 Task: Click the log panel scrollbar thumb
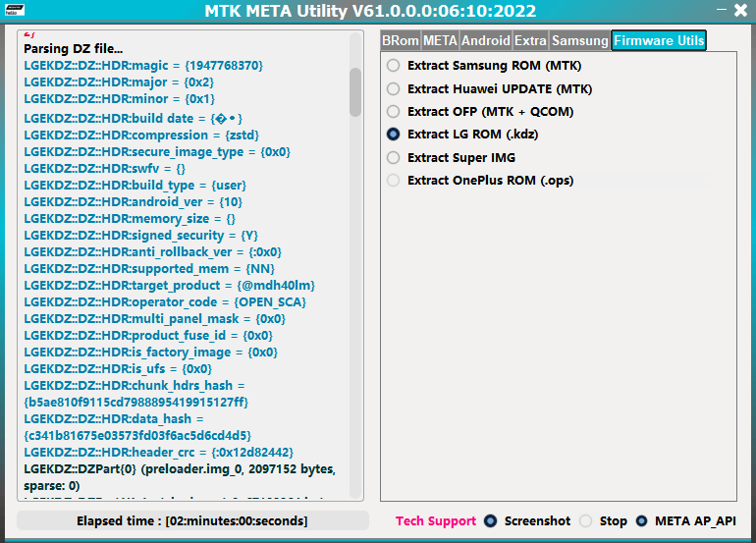pyautogui.click(x=355, y=91)
